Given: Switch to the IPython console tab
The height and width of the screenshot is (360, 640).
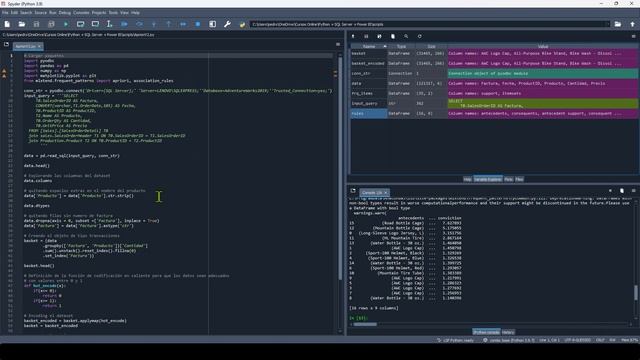Looking at the screenshot, I should [486, 332].
